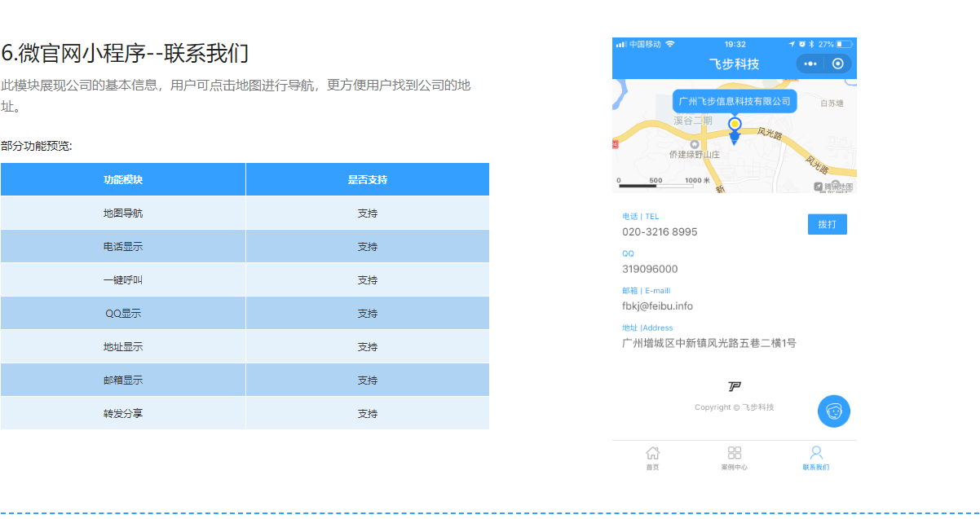Click the blue location pin on the map
The height and width of the screenshot is (519, 980).
[735, 130]
